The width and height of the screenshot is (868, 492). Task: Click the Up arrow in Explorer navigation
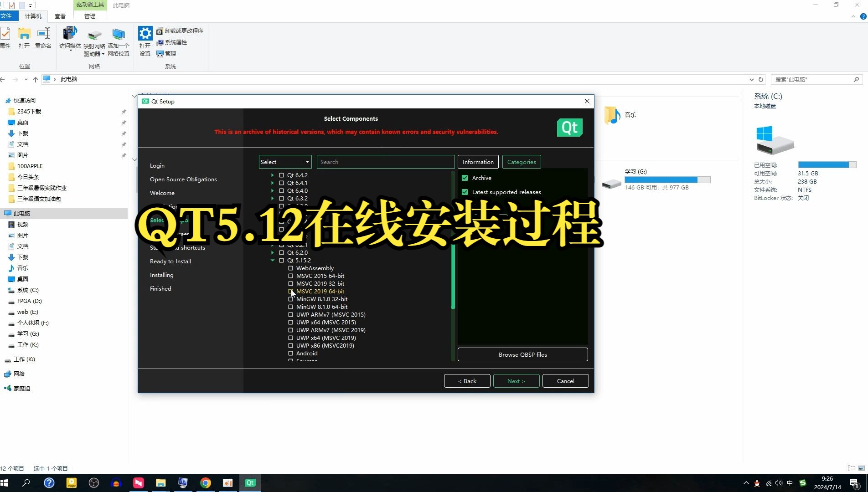(x=35, y=79)
